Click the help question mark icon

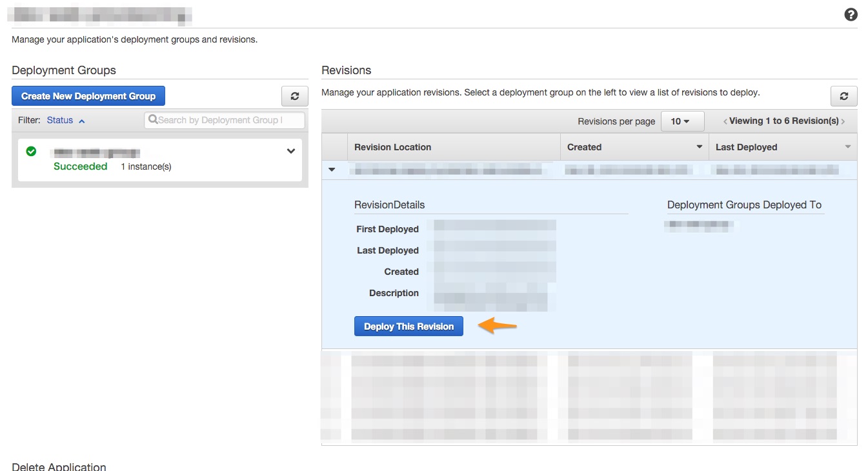point(851,14)
